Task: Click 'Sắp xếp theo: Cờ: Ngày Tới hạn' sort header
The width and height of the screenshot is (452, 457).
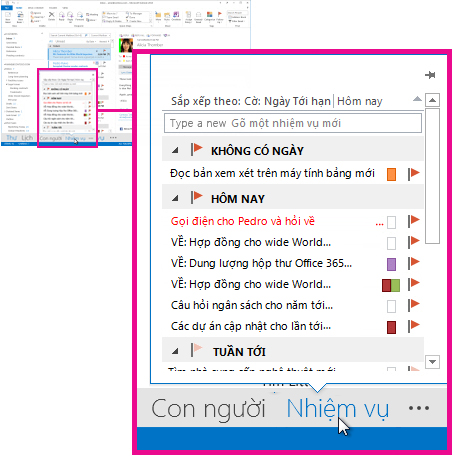Action: coord(251,101)
